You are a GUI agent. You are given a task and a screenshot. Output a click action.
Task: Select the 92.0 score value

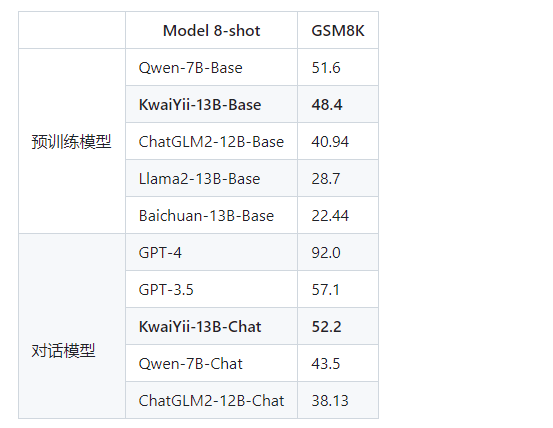coord(326,253)
